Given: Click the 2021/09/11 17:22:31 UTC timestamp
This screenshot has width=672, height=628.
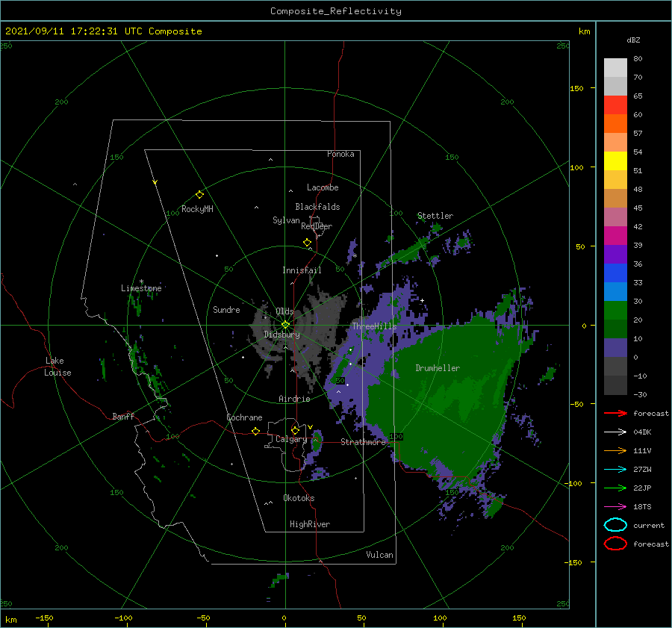Looking at the screenshot, I should [x=73, y=31].
